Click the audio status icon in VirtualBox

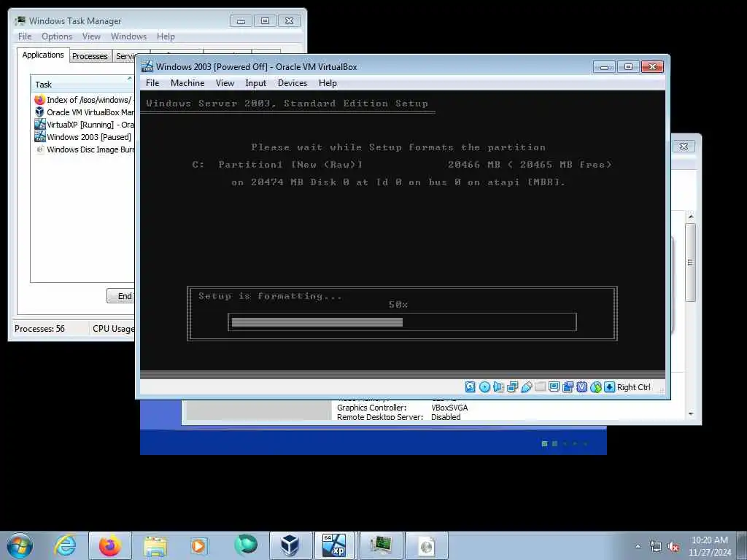point(498,387)
